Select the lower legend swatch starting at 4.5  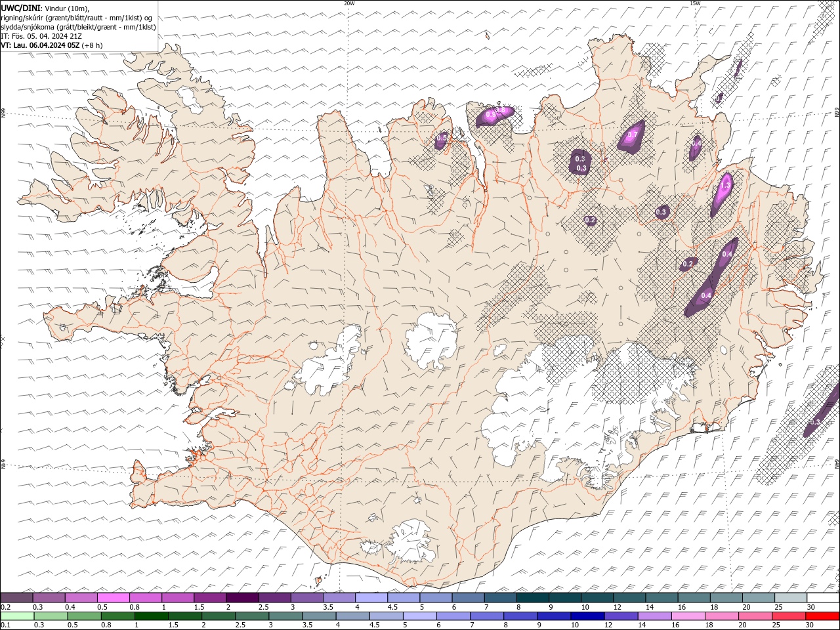(x=387, y=616)
